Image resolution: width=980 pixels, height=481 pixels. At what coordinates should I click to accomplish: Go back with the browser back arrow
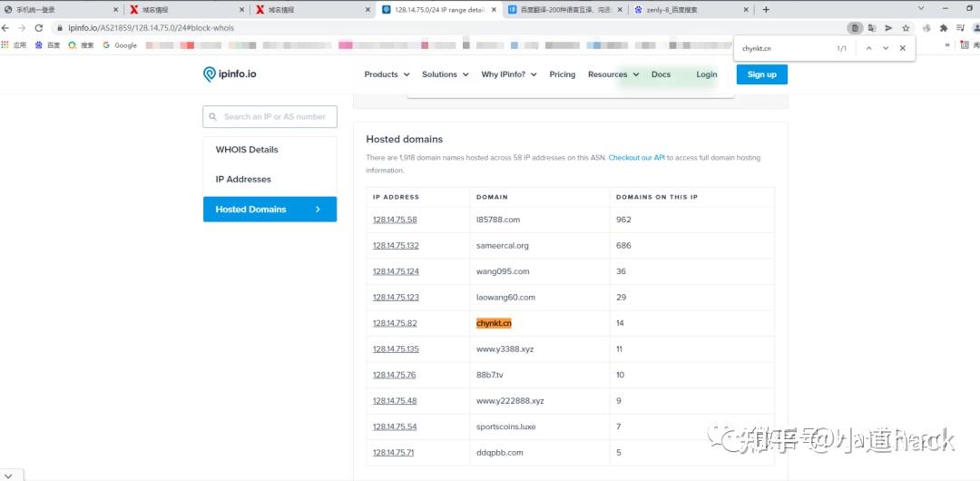pyautogui.click(x=5, y=28)
